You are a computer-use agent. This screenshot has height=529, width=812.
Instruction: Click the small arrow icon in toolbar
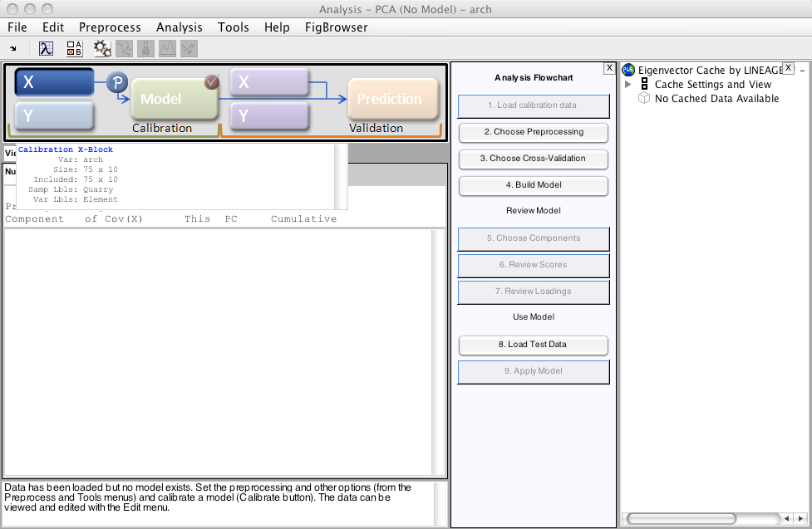coord(13,49)
